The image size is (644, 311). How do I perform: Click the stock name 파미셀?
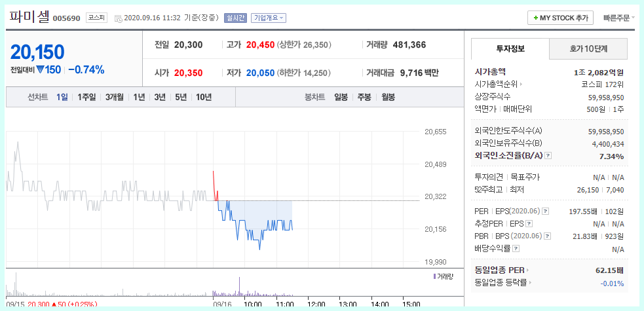point(29,17)
